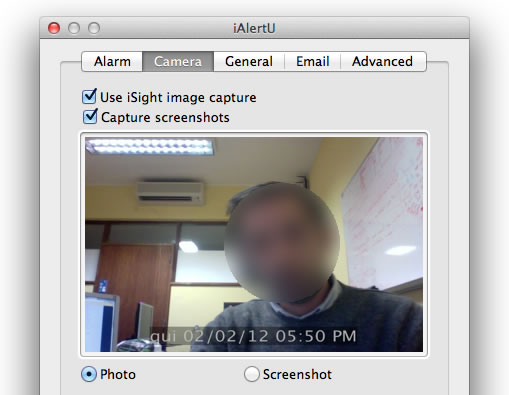The height and width of the screenshot is (395, 509).
Task: Zoom the iAlertU window
Action: pyautogui.click(x=94, y=28)
